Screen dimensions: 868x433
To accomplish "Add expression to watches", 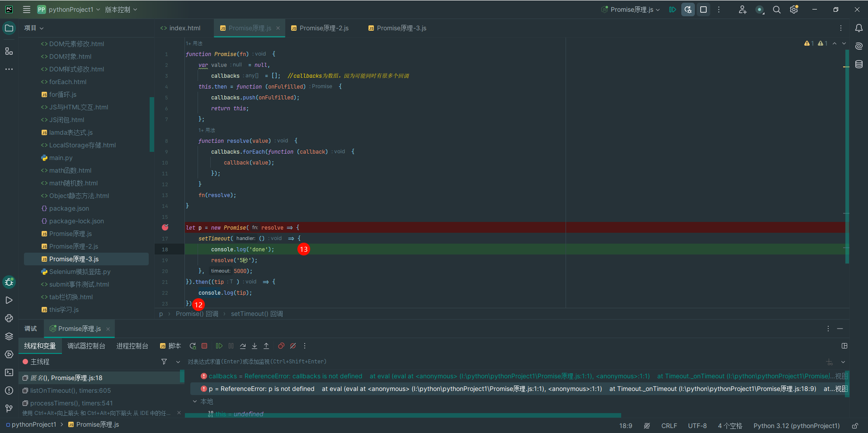I will coord(830,362).
